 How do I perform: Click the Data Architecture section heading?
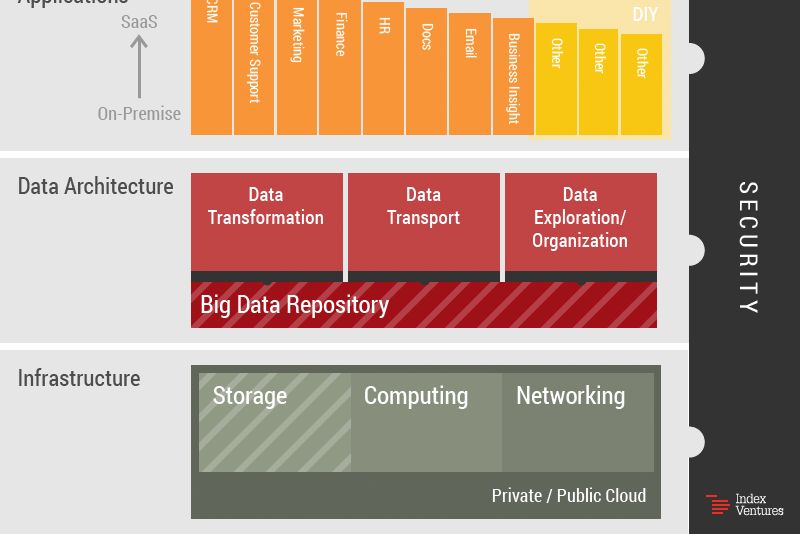pos(96,186)
